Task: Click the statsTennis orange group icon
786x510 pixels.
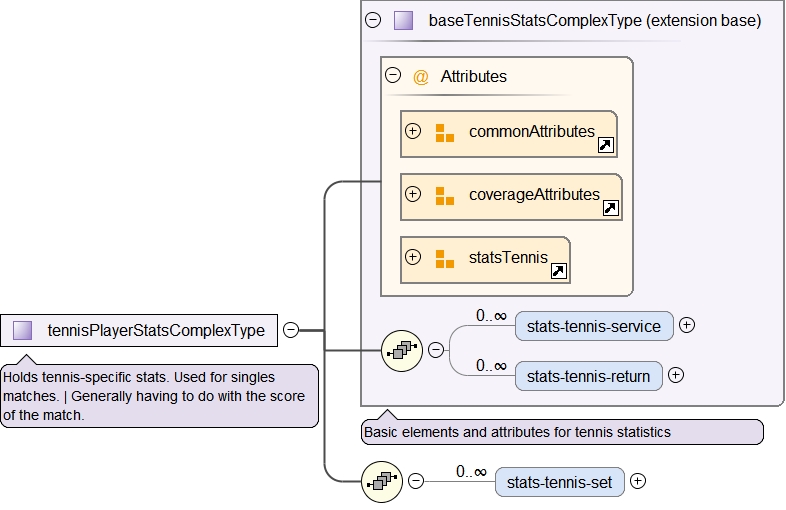Action: pyautogui.click(x=445, y=258)
